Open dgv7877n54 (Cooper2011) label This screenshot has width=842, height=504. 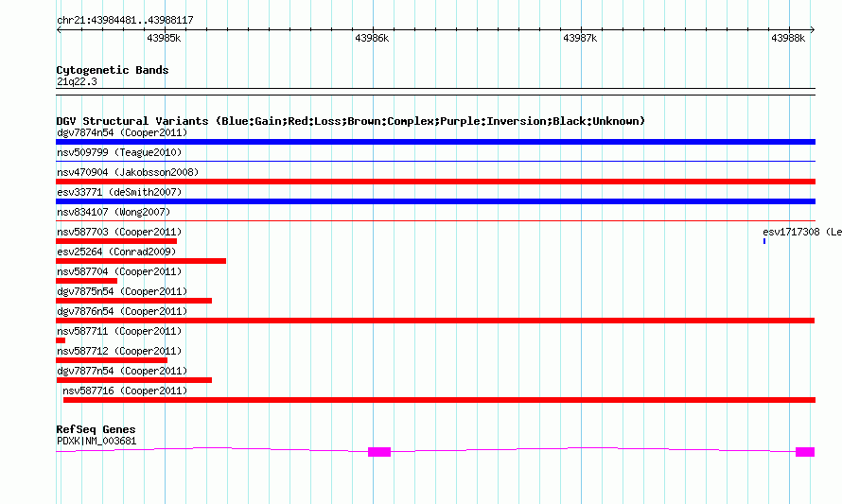click(122, 371)
